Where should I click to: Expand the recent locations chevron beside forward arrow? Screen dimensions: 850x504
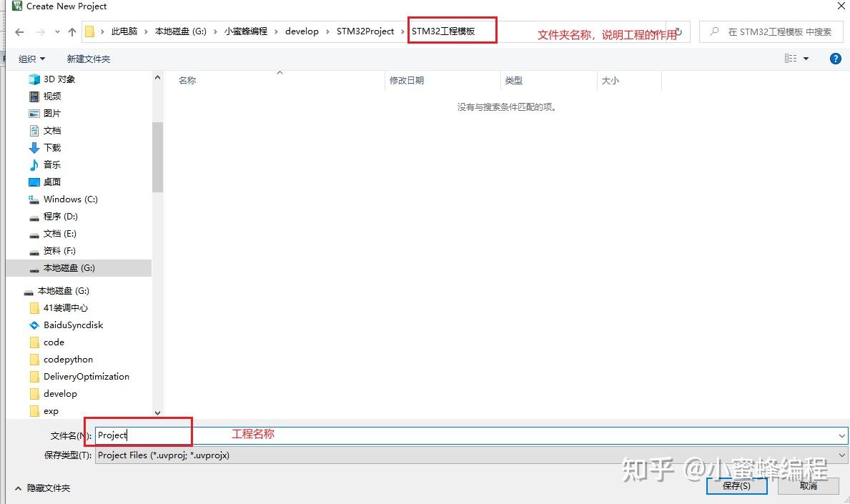tap(57, 31)
